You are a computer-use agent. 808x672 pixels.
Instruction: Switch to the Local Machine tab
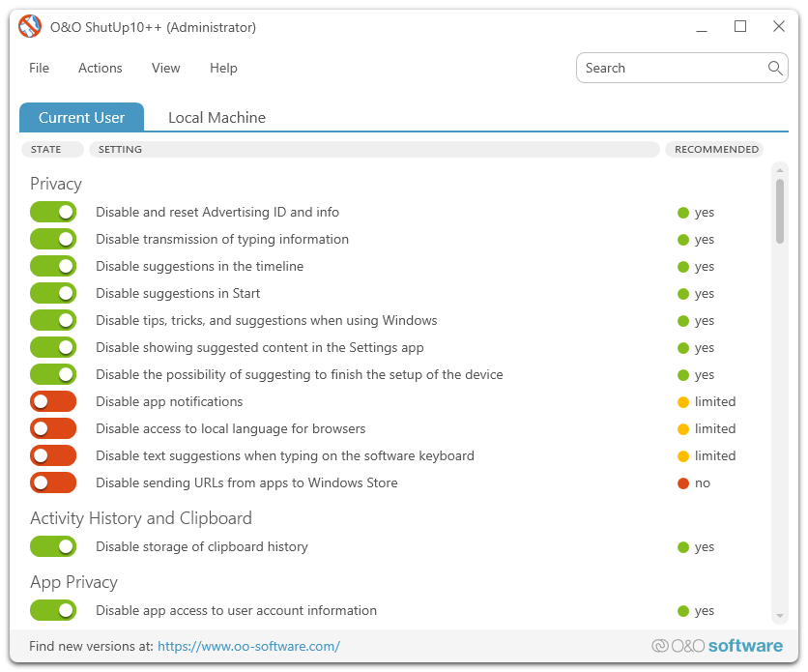tap(216, 118)
